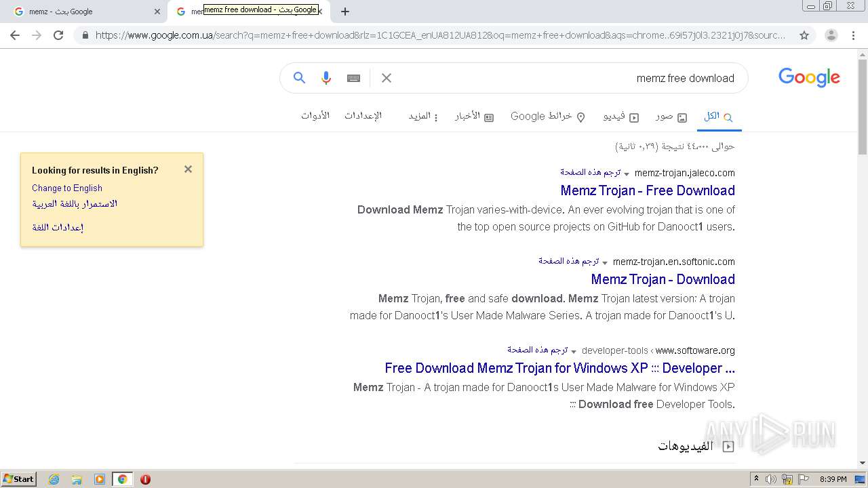Image resolution: width=868 pixels, height=488 pixels.
Task: Open 'Memz Trojan - Free Download' result
Action: pos(648,190)
